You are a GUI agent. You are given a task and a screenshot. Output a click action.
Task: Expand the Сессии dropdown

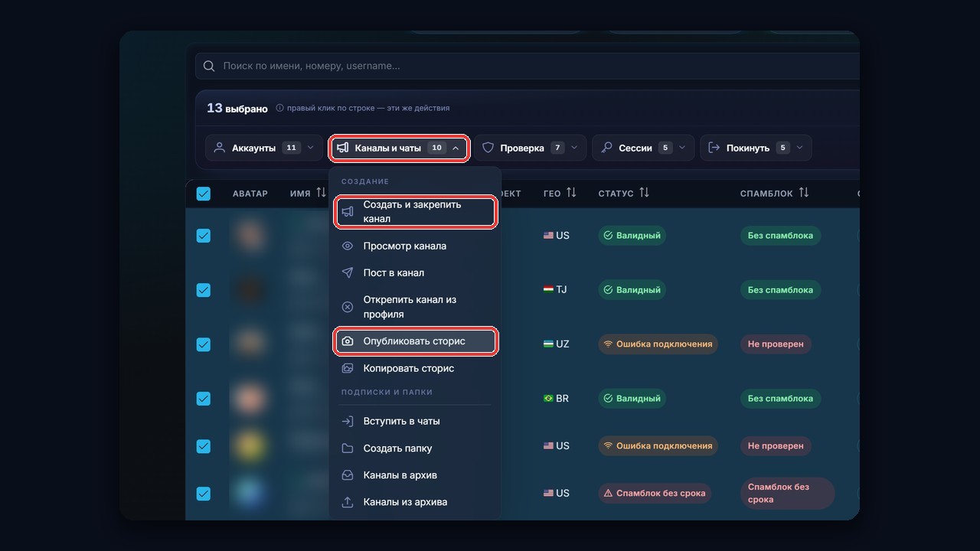coord(643,148)
